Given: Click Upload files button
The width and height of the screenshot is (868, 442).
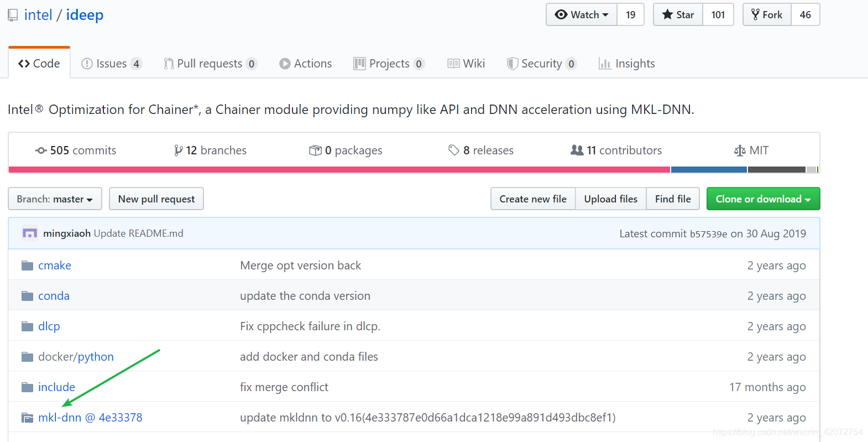Looking at the screenshot, I should tap(611, 199).
